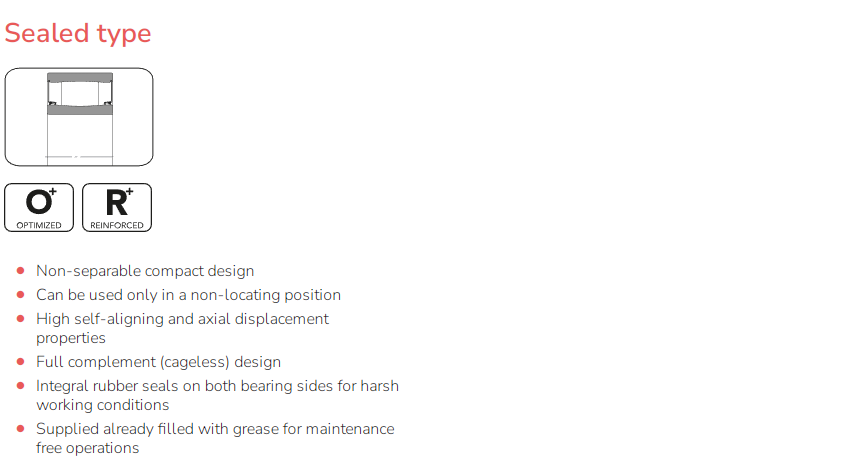852x464 pixels.
Task: Click the bullet beside "Full complement (cageless) design"
Action: pos(21,362)
